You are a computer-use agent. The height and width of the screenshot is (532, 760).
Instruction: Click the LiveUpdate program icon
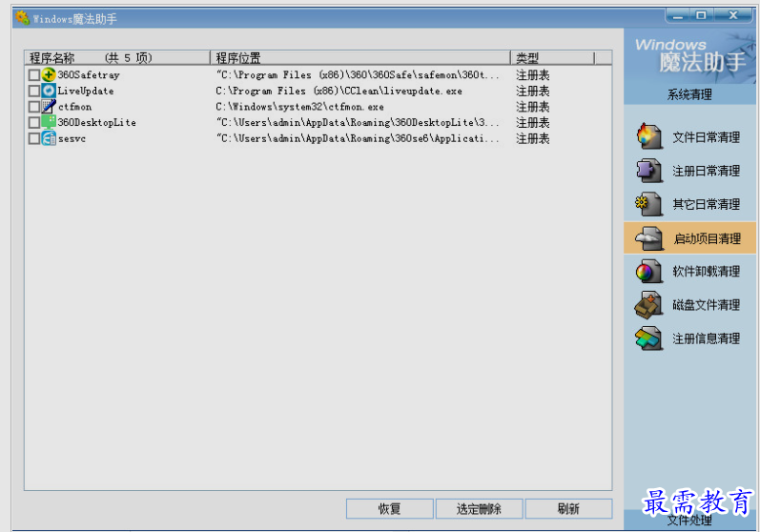point(49,91)
